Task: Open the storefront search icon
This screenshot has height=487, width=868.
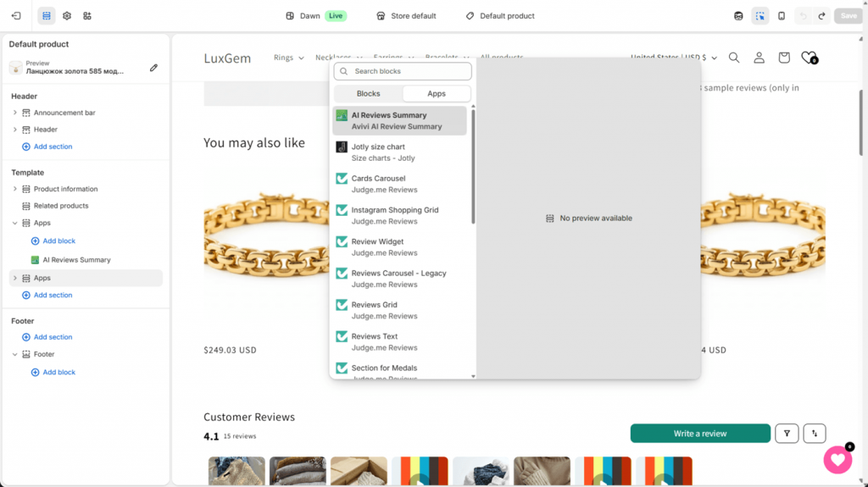Action: (x=734, y=58)
